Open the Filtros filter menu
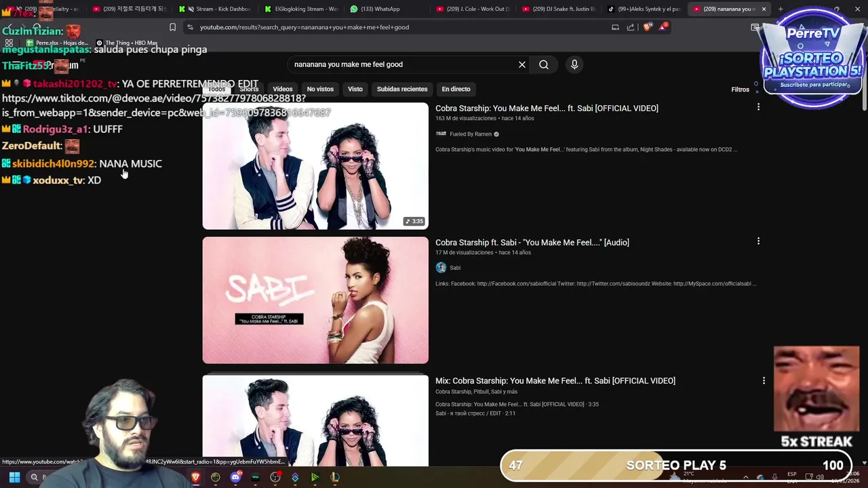This screenshot has width=868, height=488. 740,89
